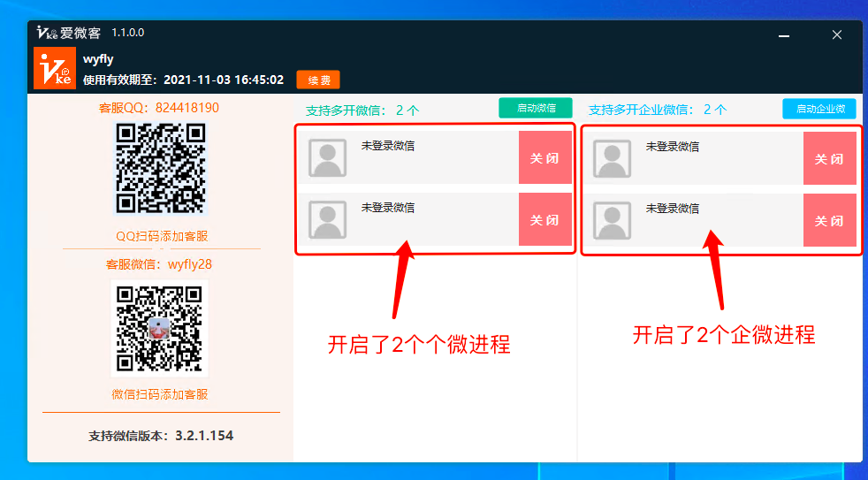
Task: Click the 支持多开微信: 2 个 label
Action: coord(362,110)
